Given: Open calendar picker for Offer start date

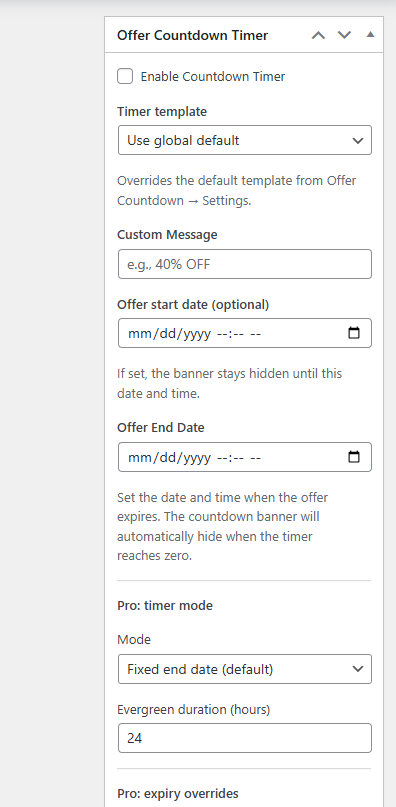Looking at the screenshot, I should (354, 333).
